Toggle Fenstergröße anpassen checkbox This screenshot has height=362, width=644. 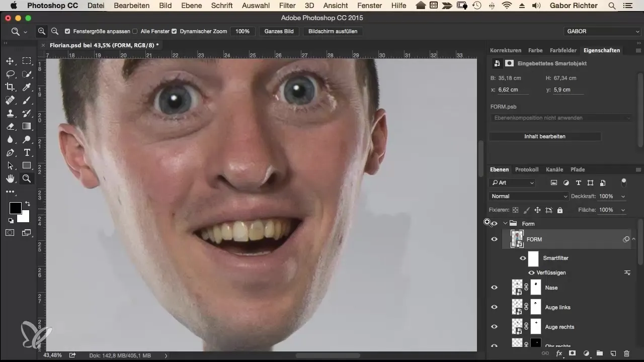coord(68,31)
